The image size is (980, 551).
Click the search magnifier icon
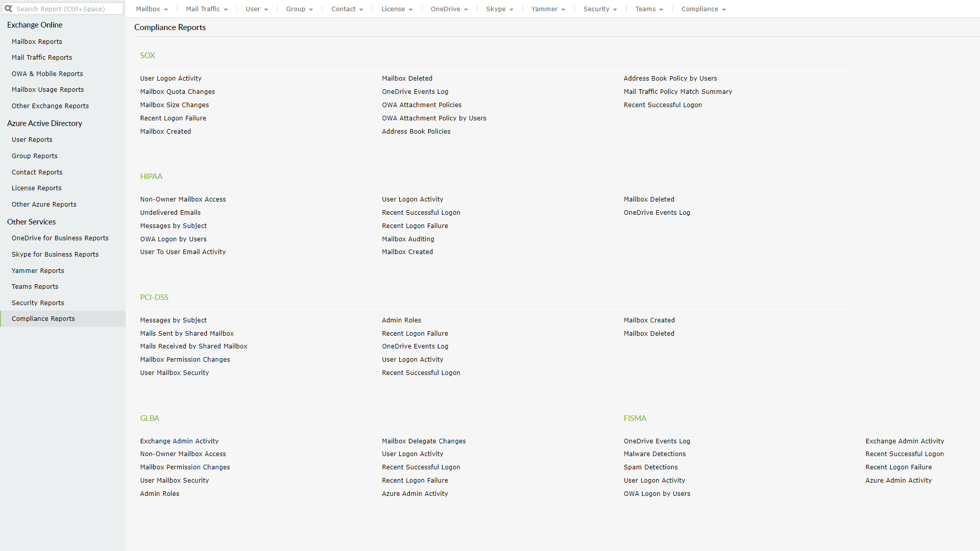[8, 9]
